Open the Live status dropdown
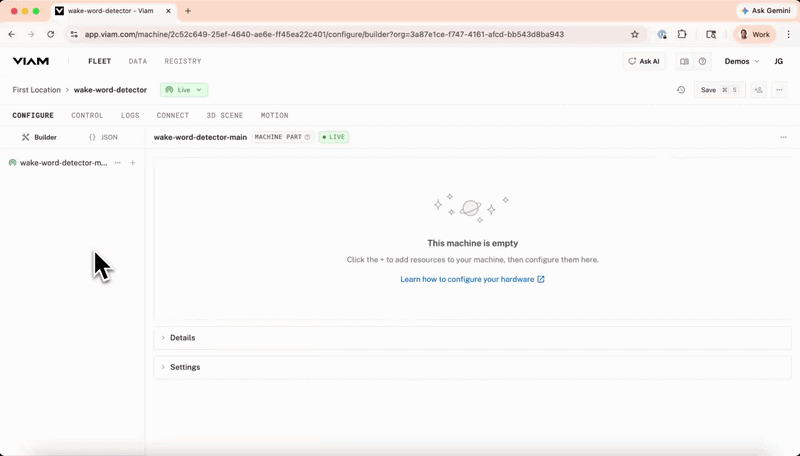 coord(184,90)
